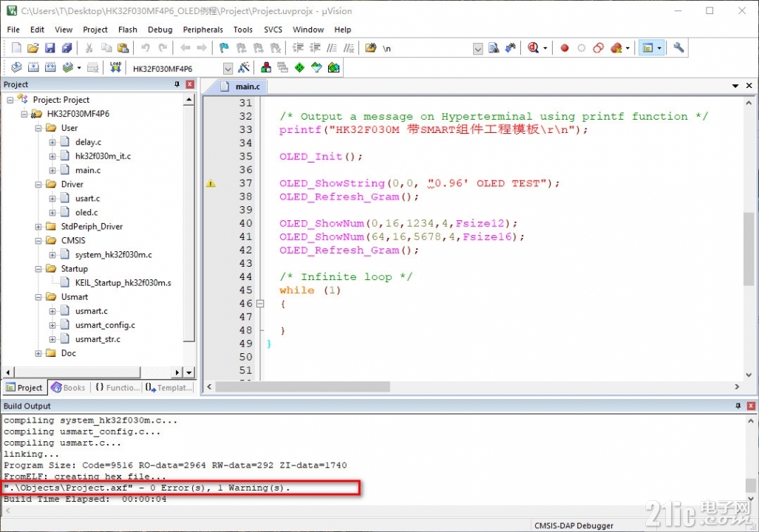This screenshot has height=532, width=759.
Task: Disable all breakpoints with the linked circles icon
Action: (599, 48)
